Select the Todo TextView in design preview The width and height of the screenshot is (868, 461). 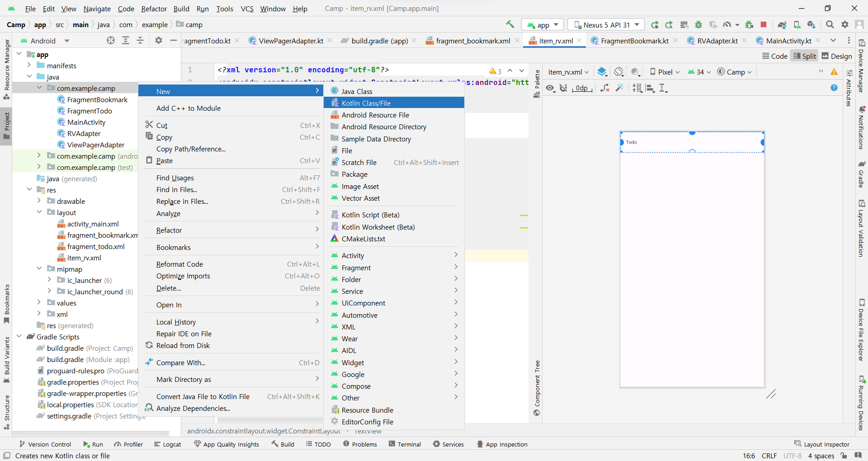pyautogui.click(x=692, y=142)
